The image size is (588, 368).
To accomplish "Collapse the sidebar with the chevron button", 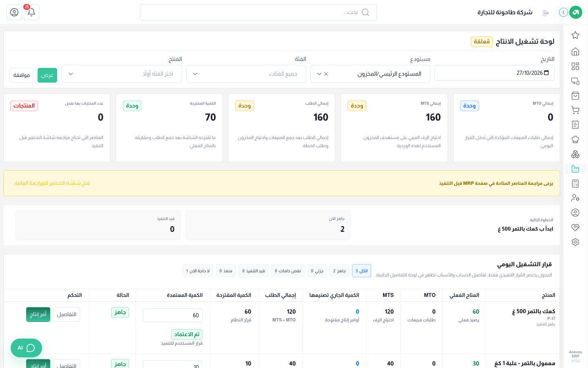I will pyautogui.click(x=563, y=12).
